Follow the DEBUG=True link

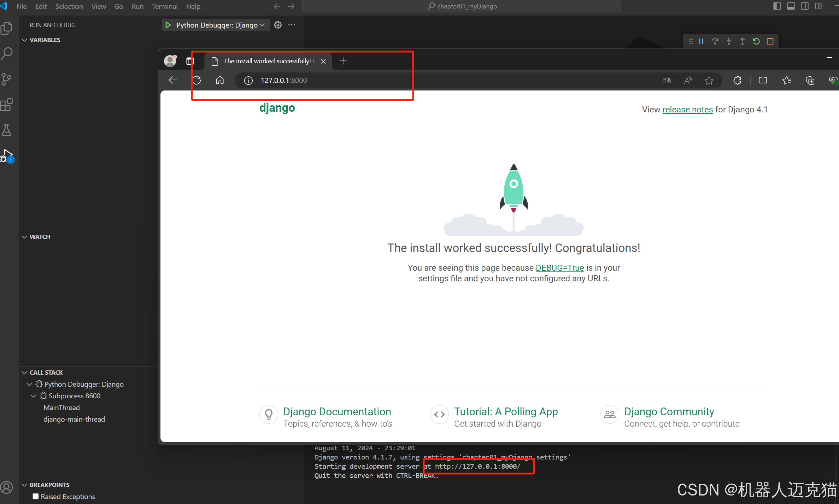click(560, 268)
